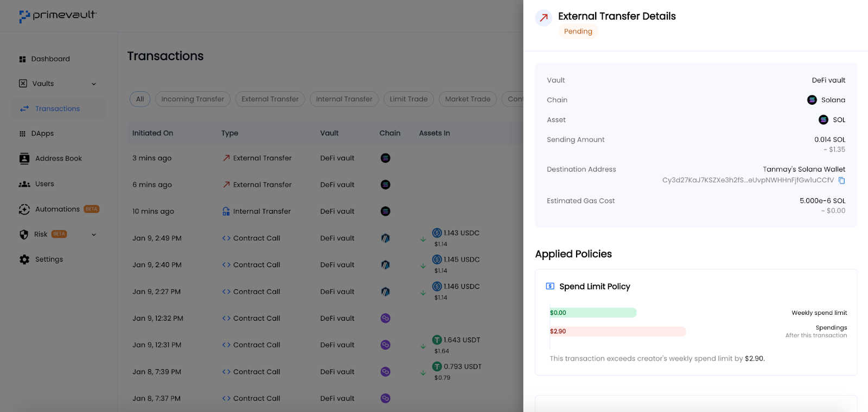Expand the Vaults menu chevron
Image resolution: width=868 pixels, height=412 pixels.
tap(94, 84)
